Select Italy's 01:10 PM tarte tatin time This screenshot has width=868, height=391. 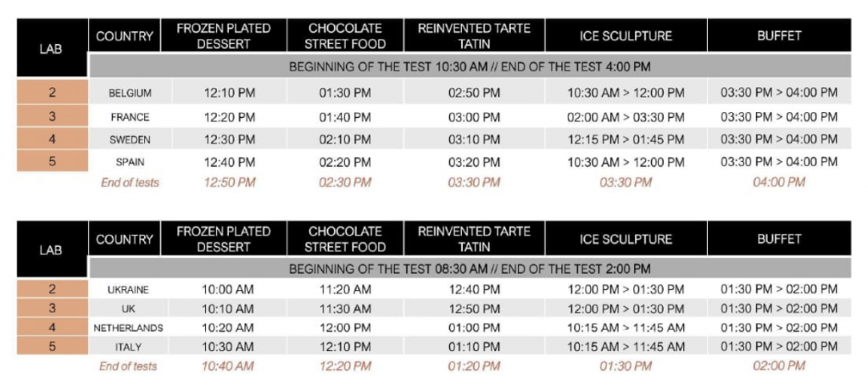[x=475, y=347]
